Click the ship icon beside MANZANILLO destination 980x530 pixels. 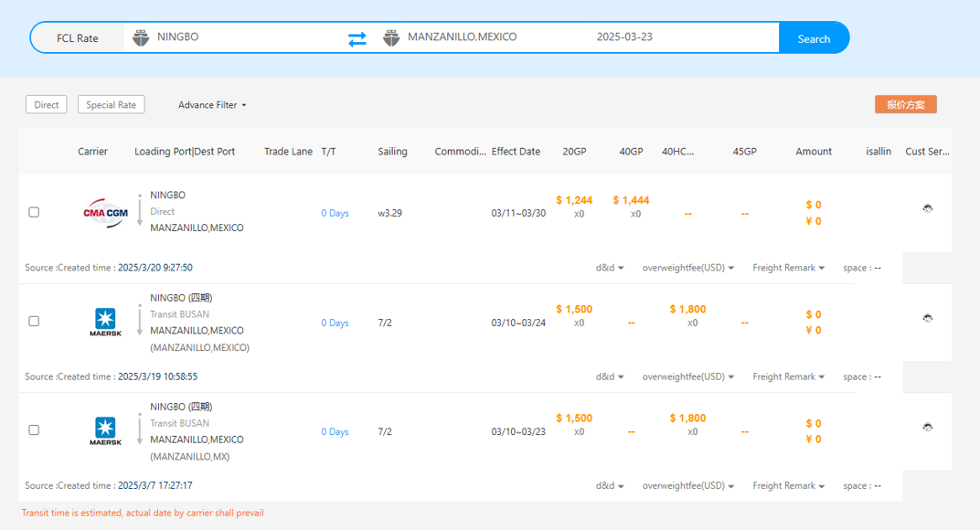(391, 37)
